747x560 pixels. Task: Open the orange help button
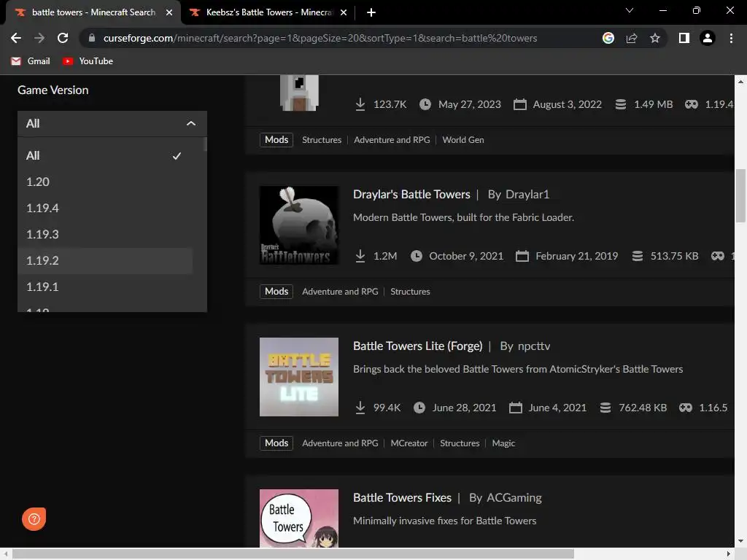click(34, 518)
